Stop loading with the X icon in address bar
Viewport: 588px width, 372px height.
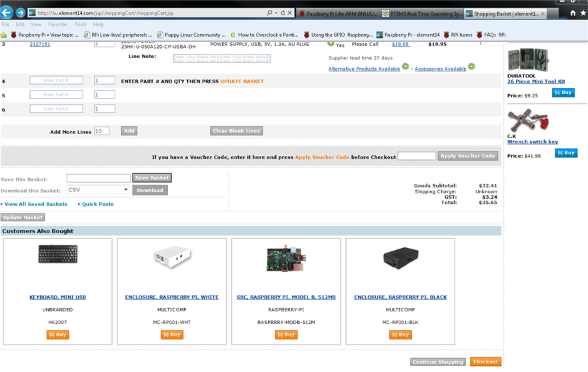290,13
